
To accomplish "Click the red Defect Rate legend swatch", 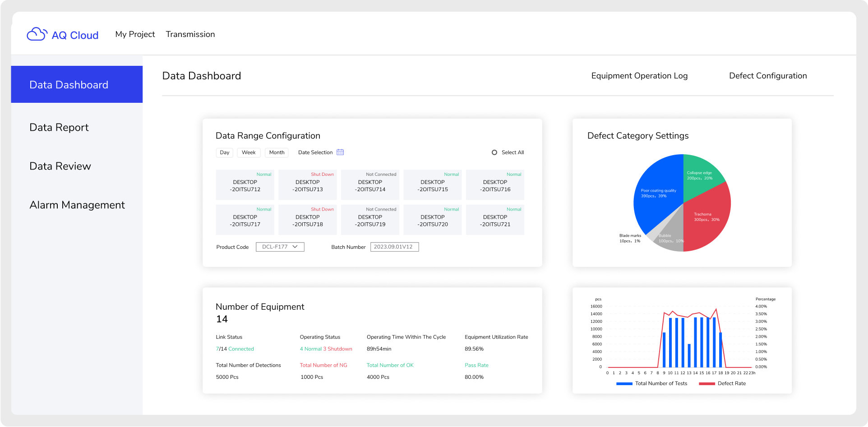I will click(x=706, y=384).
